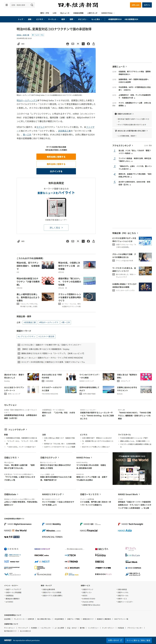Open LIVE menu item
The width and height of the screenshot is (156, 644).
[55, 13]
